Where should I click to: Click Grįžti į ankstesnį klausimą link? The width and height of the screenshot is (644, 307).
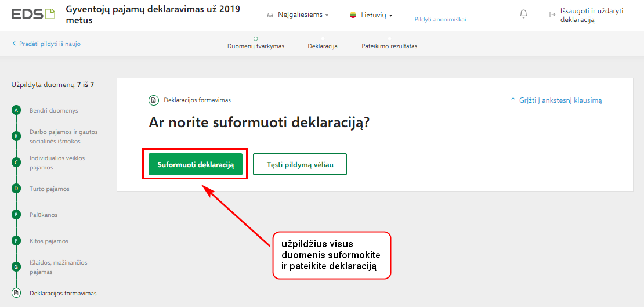point(556,100)
